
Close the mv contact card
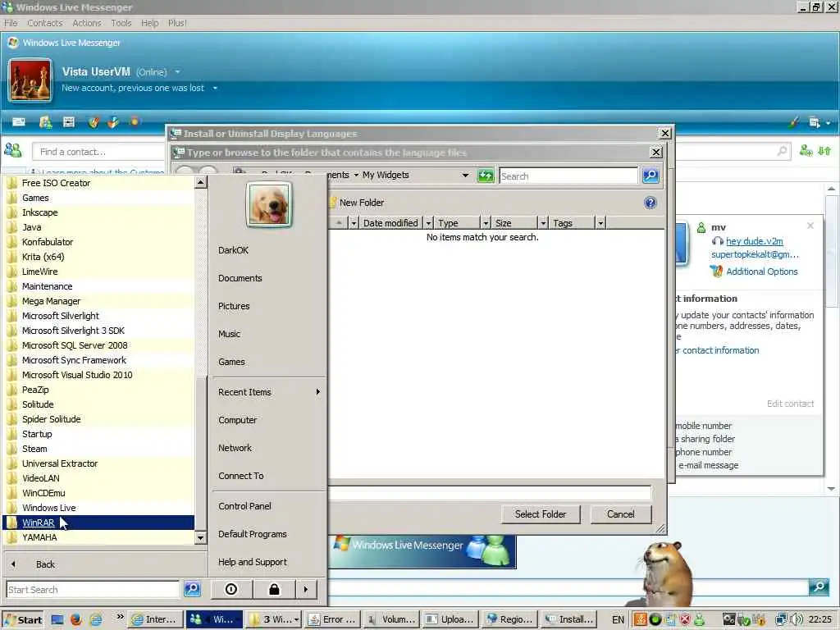(810, 226)
